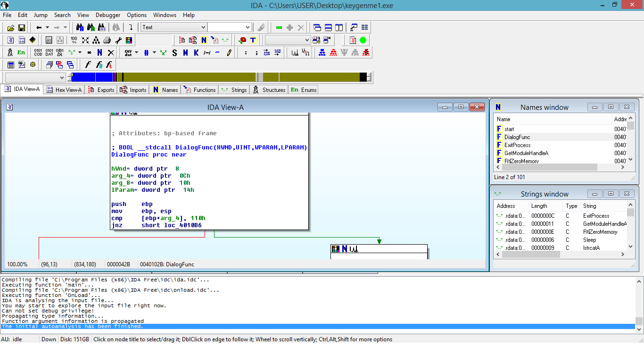The width and height of the screenshot is (644, 362).
Task: Switch to the Functions tab
Action: coord(200,90)
